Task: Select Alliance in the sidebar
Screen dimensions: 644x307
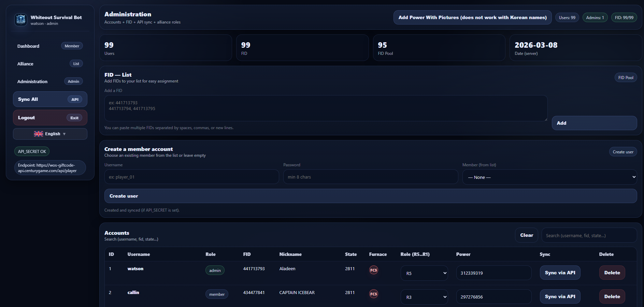Action: coord(25,64)
